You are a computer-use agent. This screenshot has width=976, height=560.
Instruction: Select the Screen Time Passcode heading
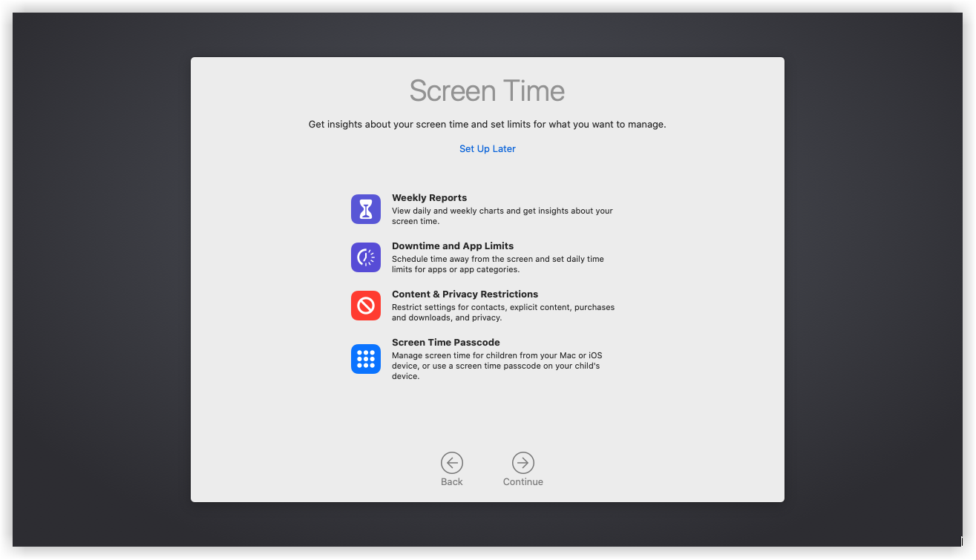[445, 343]
